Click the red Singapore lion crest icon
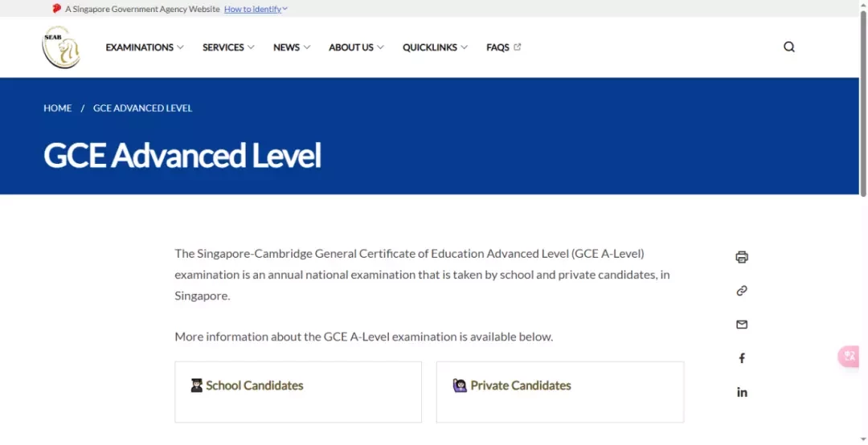Screen dimensions: 868x445 pos(56,8)
